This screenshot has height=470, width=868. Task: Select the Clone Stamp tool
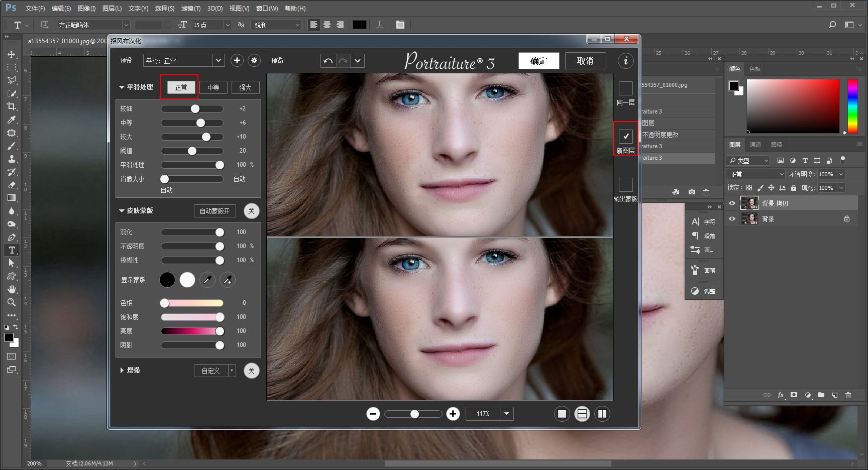point(12,159)
